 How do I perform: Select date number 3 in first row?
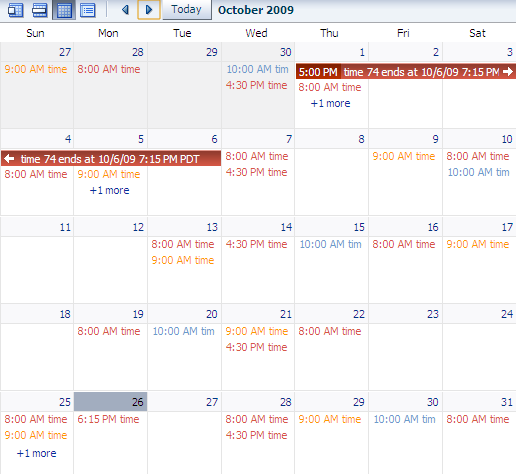tap(510, 52)
